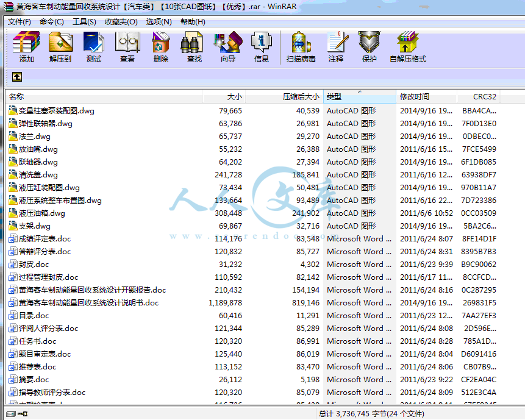Open the 命令(C) menu
This screenshot has height=420, width=525.
coord(52,22)
